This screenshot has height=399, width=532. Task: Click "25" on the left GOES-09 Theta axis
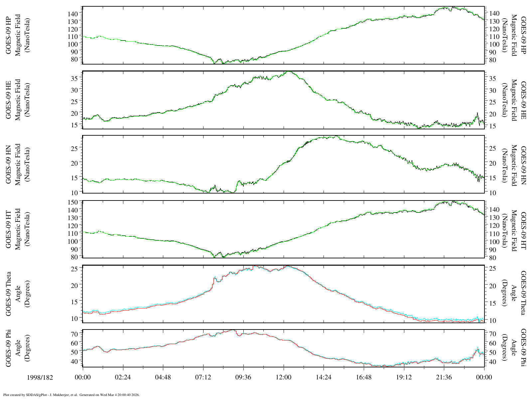74,268
